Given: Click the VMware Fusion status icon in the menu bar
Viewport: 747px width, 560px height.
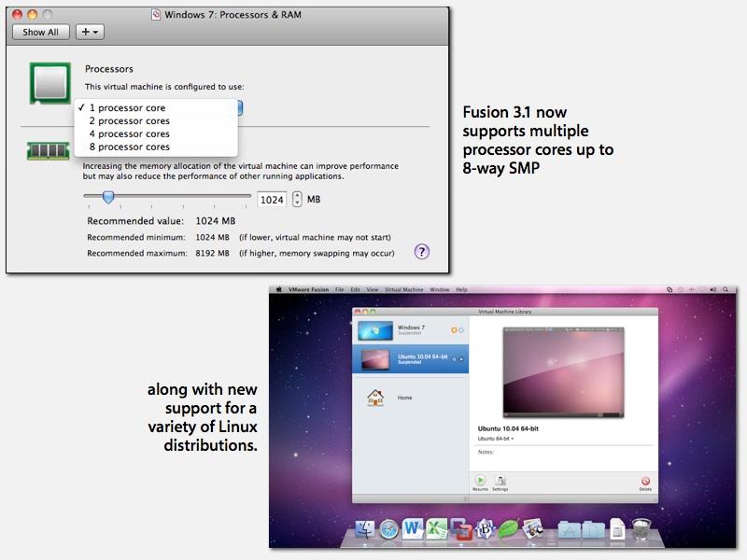Looking at the screenshot, I should point(669,289).
